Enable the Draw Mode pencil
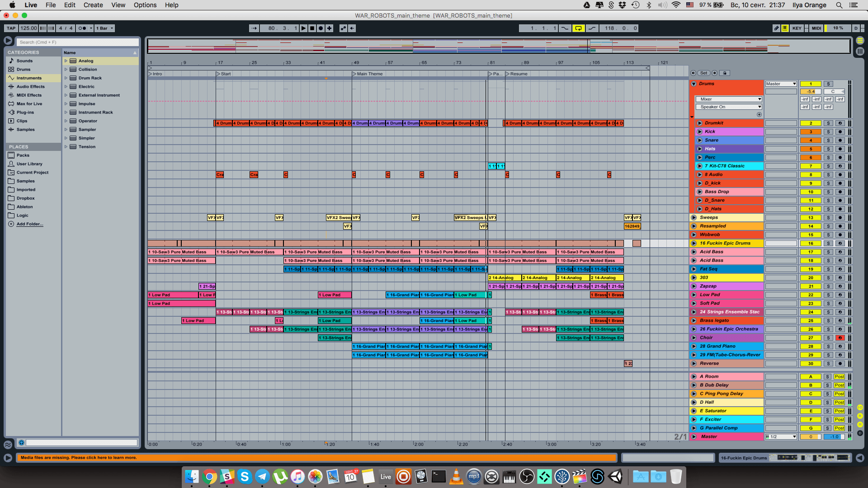Image resolution: width=868 pixels, height=488 pixels. [x=776, y=28]
